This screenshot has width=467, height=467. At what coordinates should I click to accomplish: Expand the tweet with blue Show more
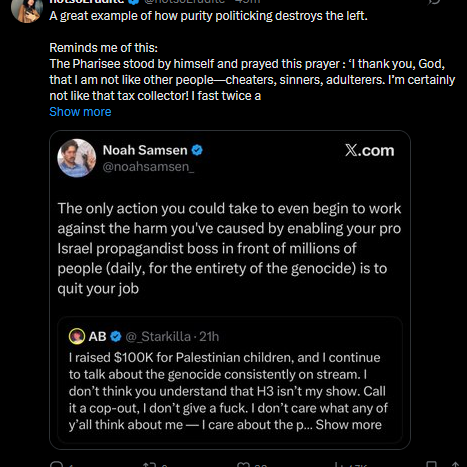click(x=80, y=112)
